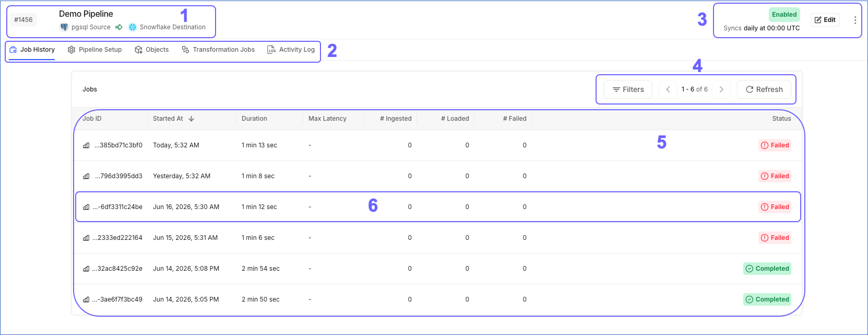This screenshot has width=868, height=335.
Task: Click the job icon for ...32ac8425c92e
Action: click(x=86, y=269)
